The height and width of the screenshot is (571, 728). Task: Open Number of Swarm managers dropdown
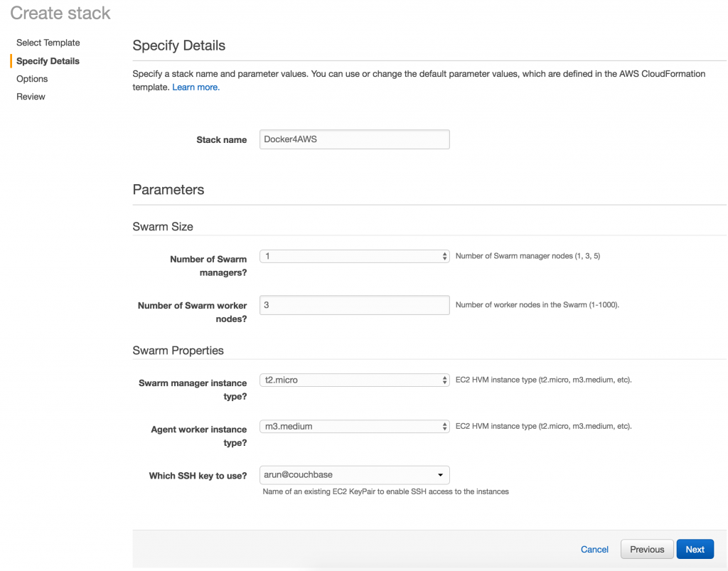(x=354, y=256)
